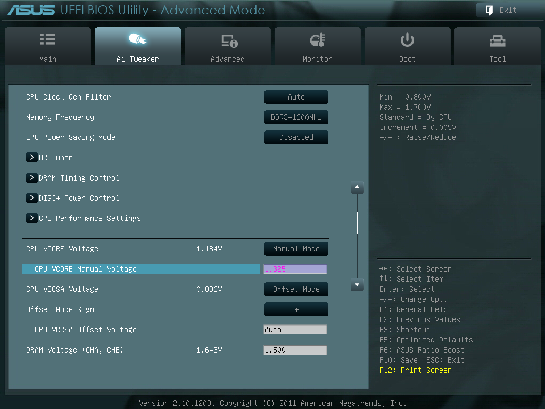The image size is (545, 409).
Task: Toggle the Offset Mode Sign plus button
Action: 296,309
